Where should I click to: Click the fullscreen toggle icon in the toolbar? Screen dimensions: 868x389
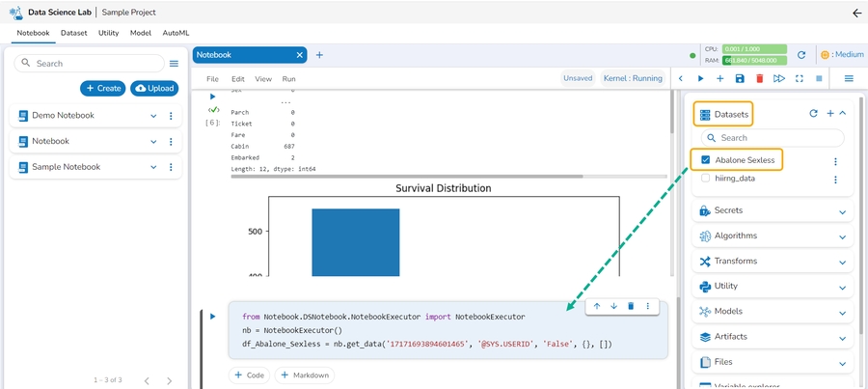click(799, 78)
